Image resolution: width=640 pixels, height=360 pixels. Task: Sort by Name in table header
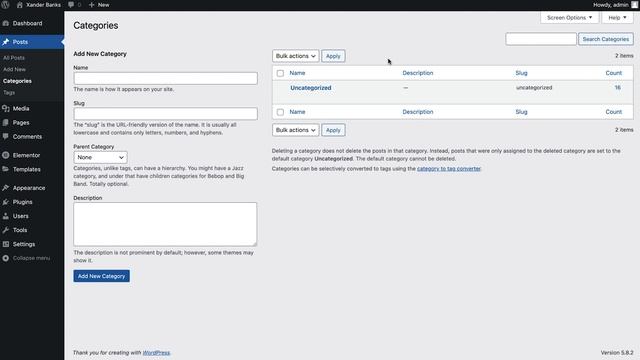[x=297, y=73]
